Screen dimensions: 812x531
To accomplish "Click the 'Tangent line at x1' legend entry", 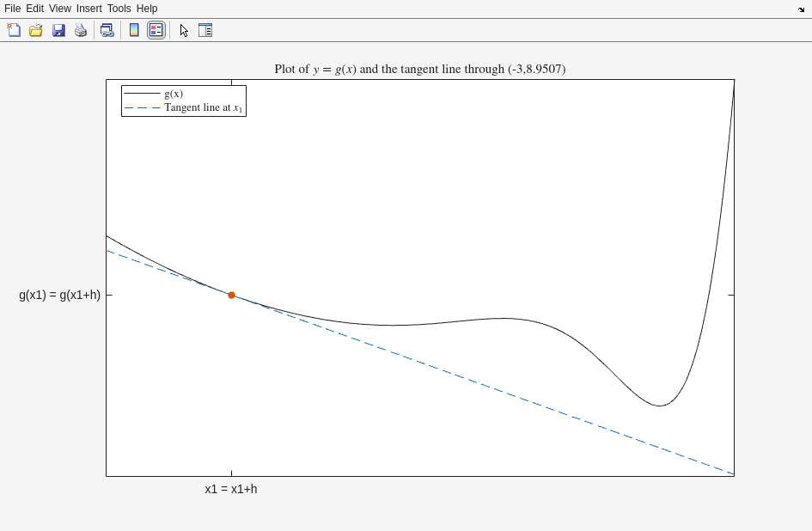I will (x=203, y=108).
